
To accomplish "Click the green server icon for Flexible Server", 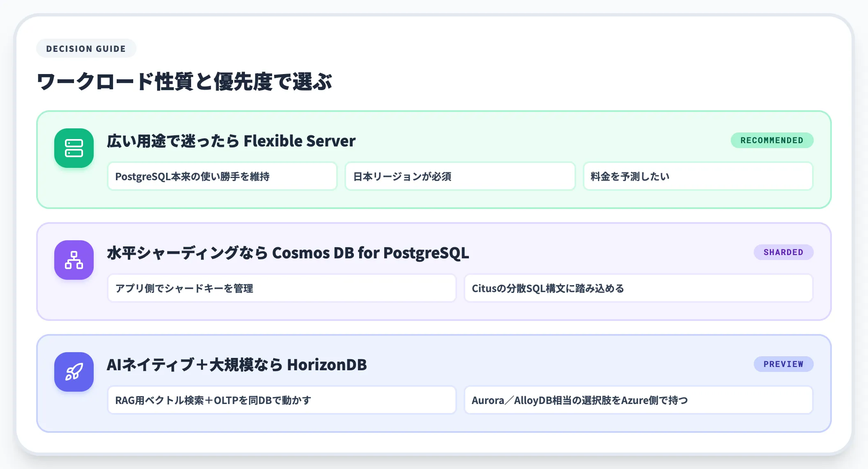I will click(x=74, y=148).
